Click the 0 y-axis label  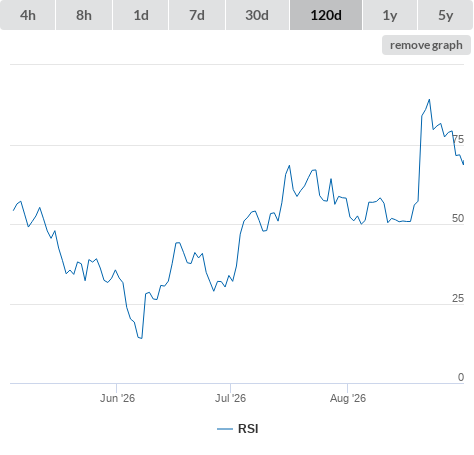pyautogui.click(x=461, y=377)
